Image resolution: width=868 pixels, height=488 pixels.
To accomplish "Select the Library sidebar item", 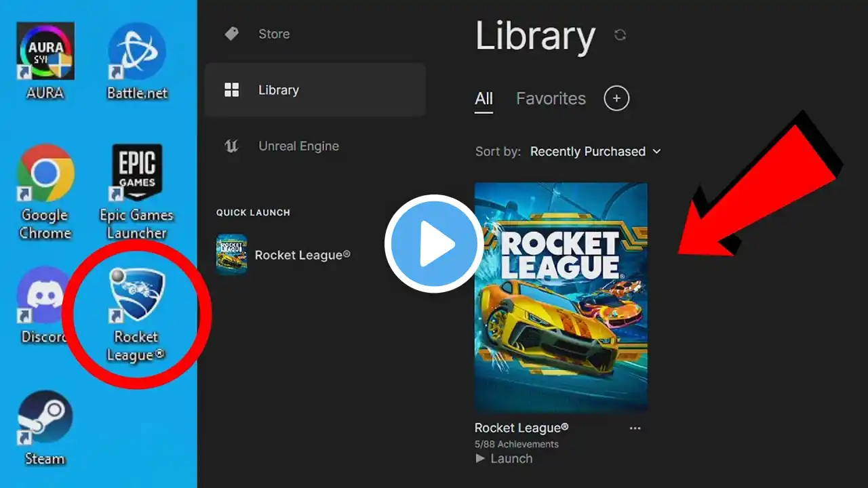I will [x=315, y=90].
